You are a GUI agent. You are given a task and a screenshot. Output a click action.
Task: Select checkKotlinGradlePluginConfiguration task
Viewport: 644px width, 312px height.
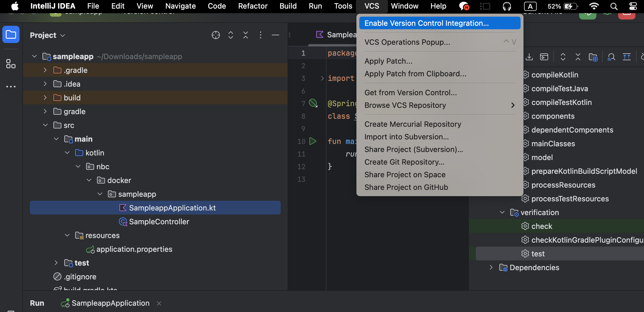click(583, 240)
